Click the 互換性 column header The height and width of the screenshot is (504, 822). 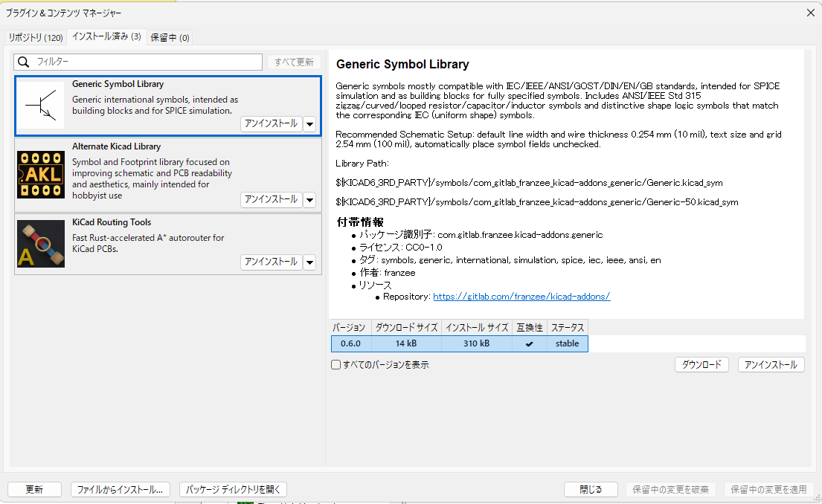tap(530, 327)
